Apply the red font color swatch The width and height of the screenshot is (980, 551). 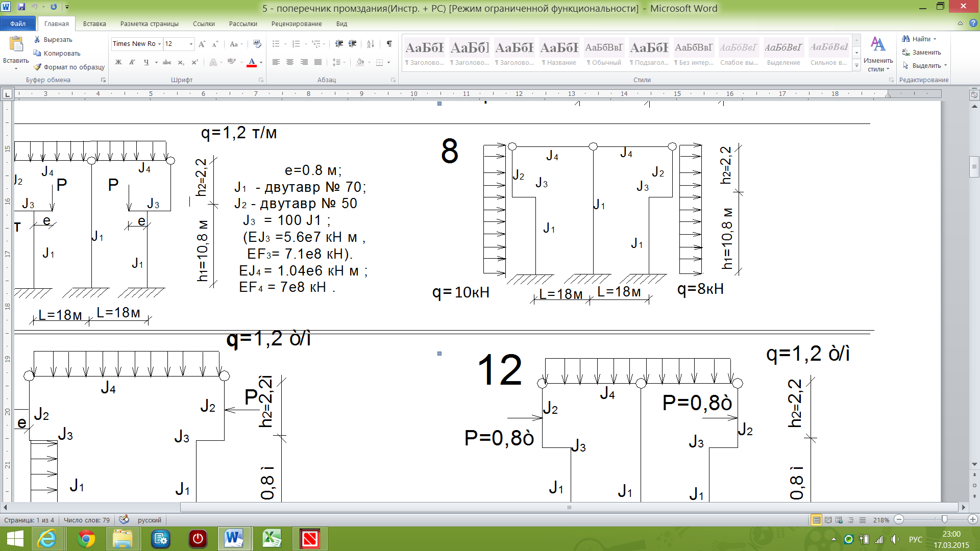point(252,62)
